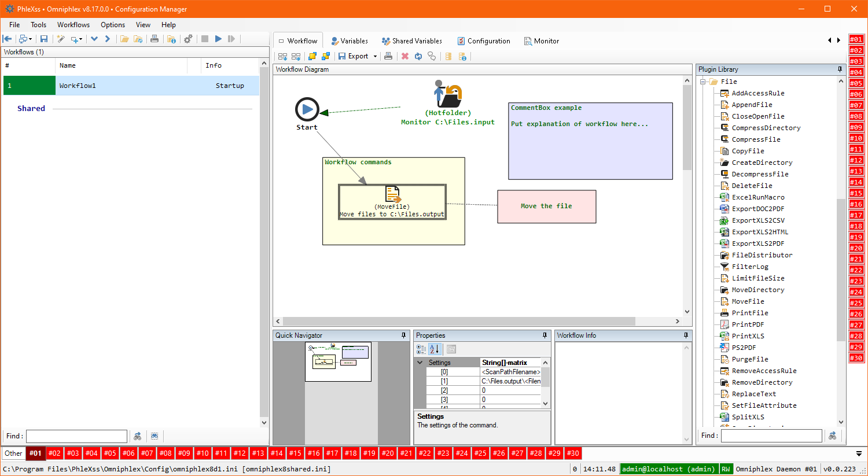Toggle alphabetical sort in Properties panel
Viewport: 868px width, 476px height.
coord(435,349)
